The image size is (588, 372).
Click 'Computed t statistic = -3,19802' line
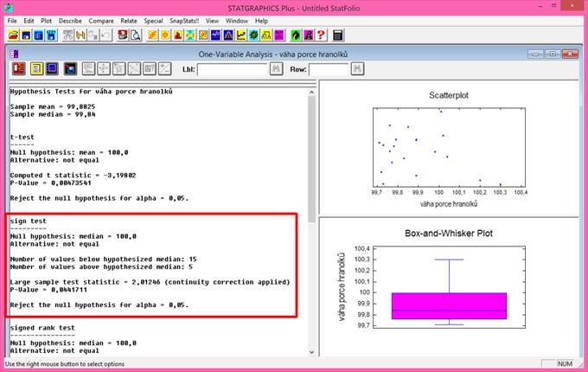tap(73, 175)
